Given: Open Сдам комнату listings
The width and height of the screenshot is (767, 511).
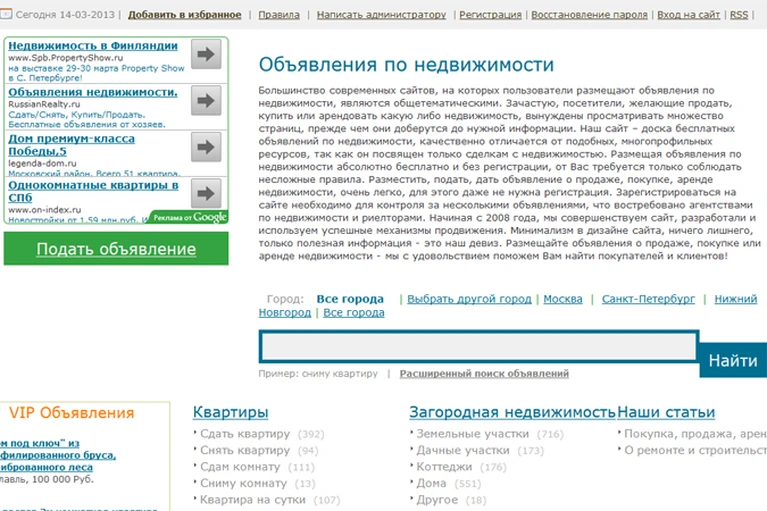Looking at the screenshot, I should coord(240,467).
